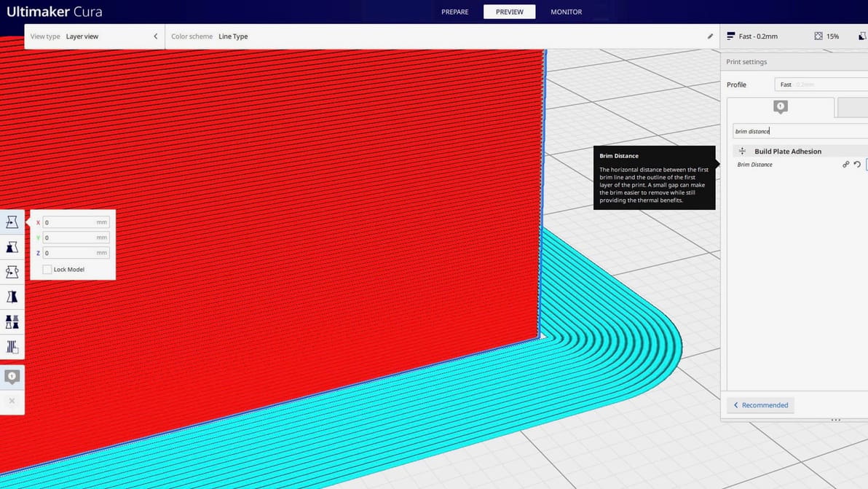Click the link icon beside Brim Distance
This screenshot has height=489, width=868.
(x=846, y=165)
